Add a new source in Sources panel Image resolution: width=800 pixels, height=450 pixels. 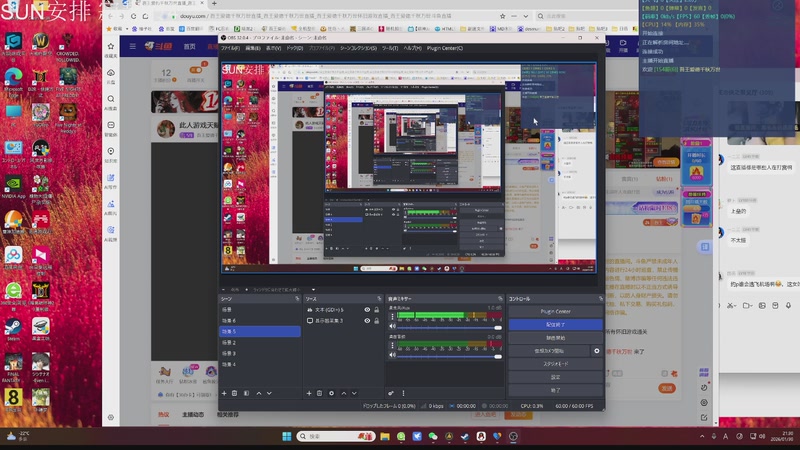click(x=309, y=393)
